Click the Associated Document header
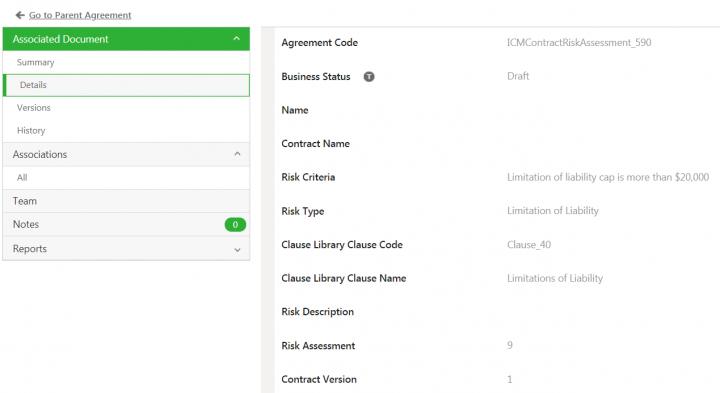 click(126, 39)
